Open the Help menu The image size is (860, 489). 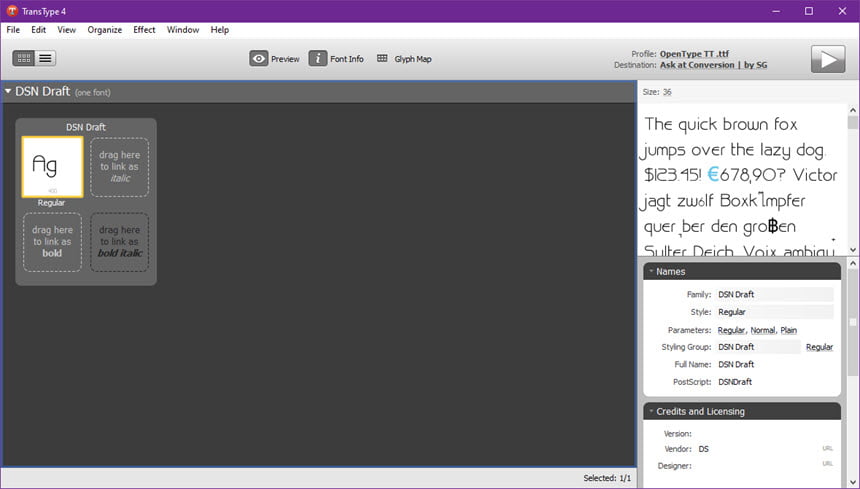click(x=219, y=30)
